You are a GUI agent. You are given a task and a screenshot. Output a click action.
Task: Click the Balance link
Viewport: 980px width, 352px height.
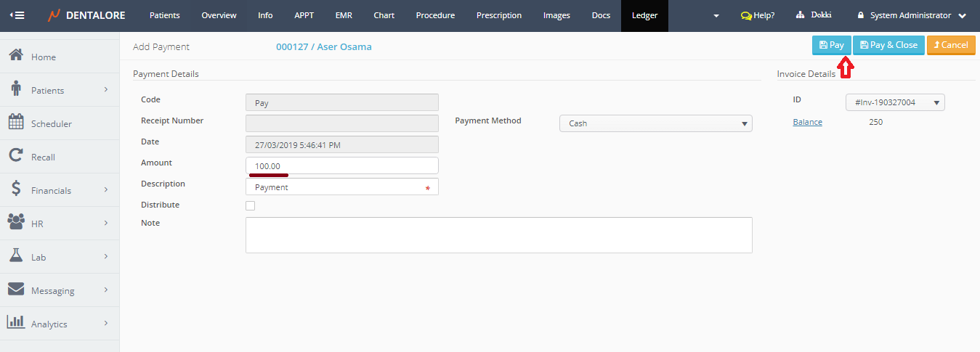pyautogui.click(x=807, y=122)
